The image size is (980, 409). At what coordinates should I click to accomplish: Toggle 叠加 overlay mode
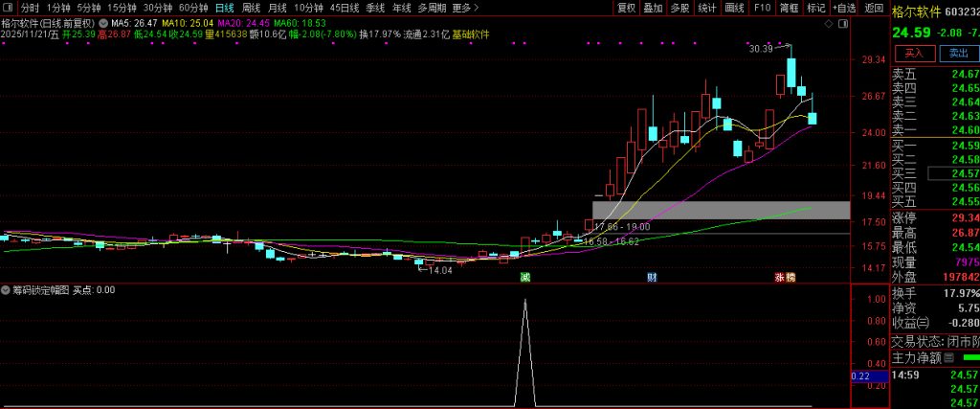coord(653,8)
